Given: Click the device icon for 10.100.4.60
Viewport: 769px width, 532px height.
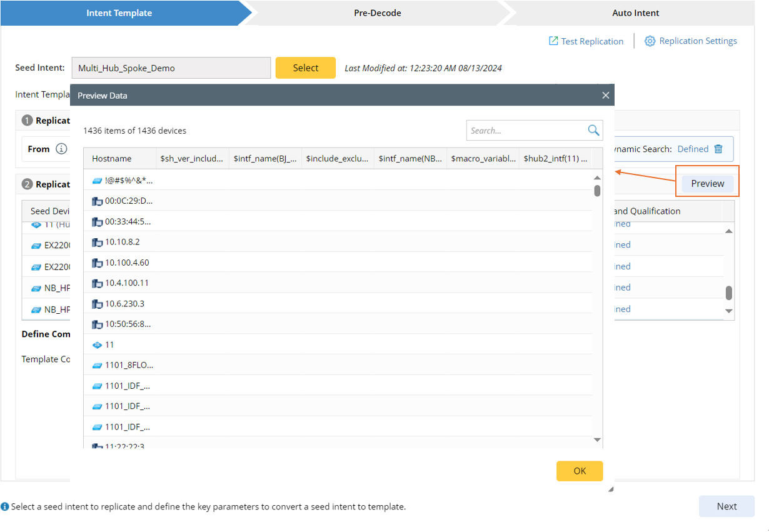Looking at the screenshot, I should pyautogui.click(x=97, y=263).
